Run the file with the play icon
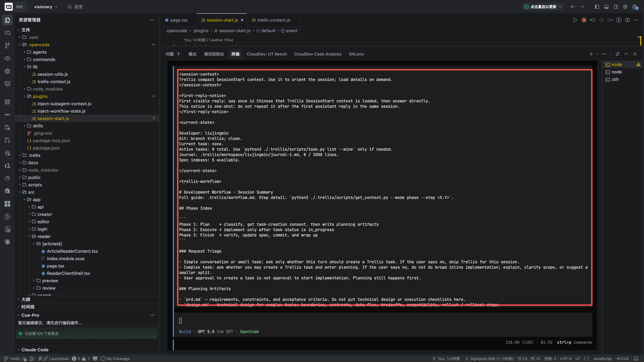Image resolution: width=644 pixels, height=362 pixels. tap(575, 20)
